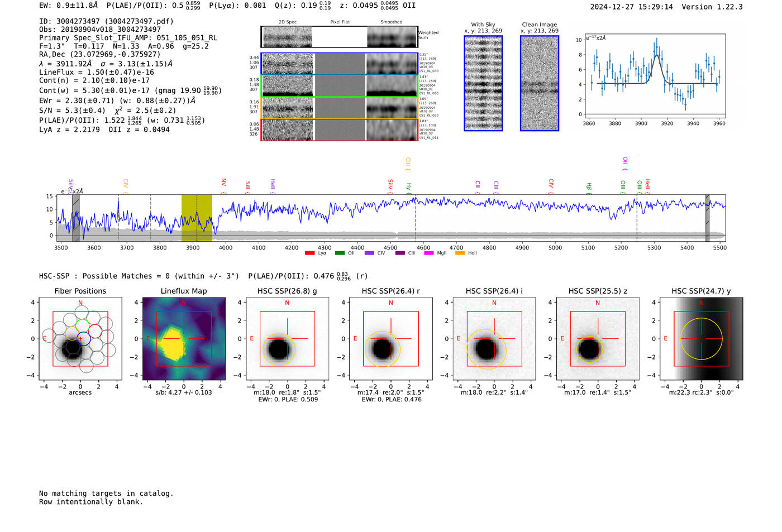Click the m:22.3 rc:2.3" s:0.0" label

pyautogui.click(x=701, y=392)
